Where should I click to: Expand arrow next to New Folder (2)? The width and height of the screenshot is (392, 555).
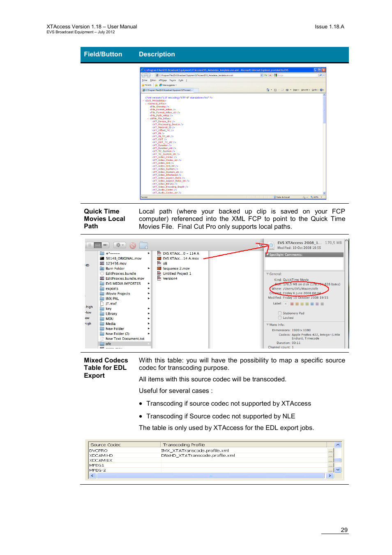point(149,334)
